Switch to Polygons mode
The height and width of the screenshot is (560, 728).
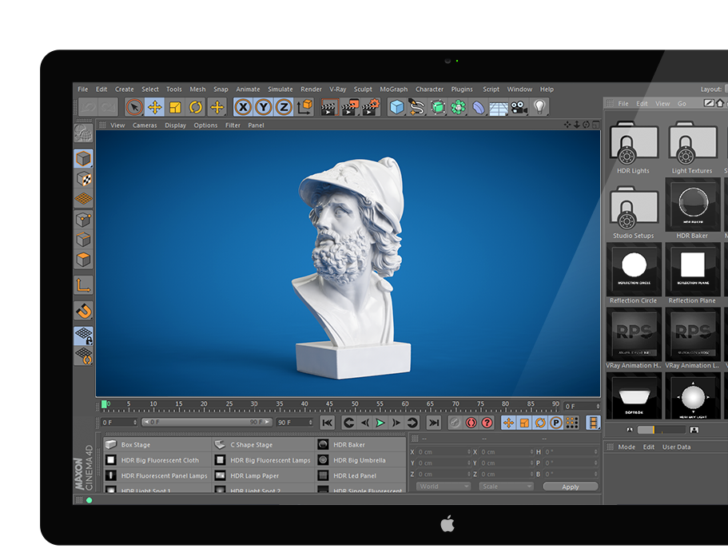(83, 260)
